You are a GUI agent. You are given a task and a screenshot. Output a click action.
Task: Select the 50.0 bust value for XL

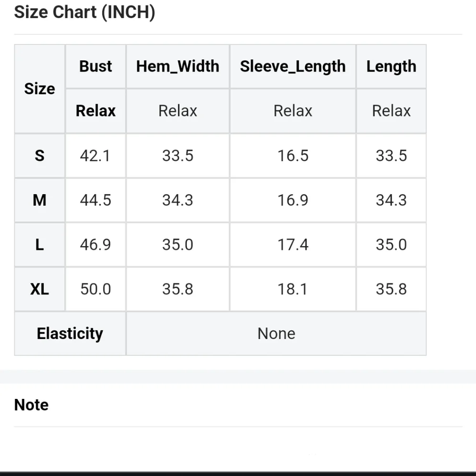click(95, 289)
